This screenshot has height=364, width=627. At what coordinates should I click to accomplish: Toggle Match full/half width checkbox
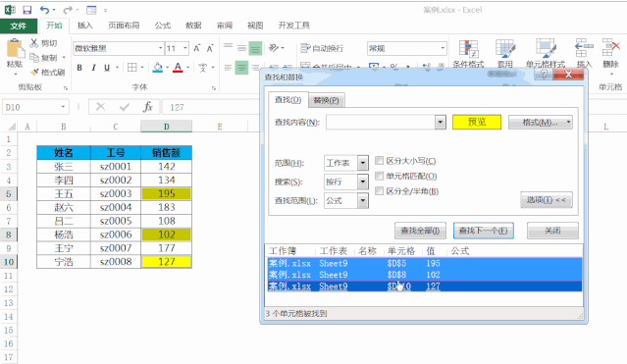tap(379, 191)
